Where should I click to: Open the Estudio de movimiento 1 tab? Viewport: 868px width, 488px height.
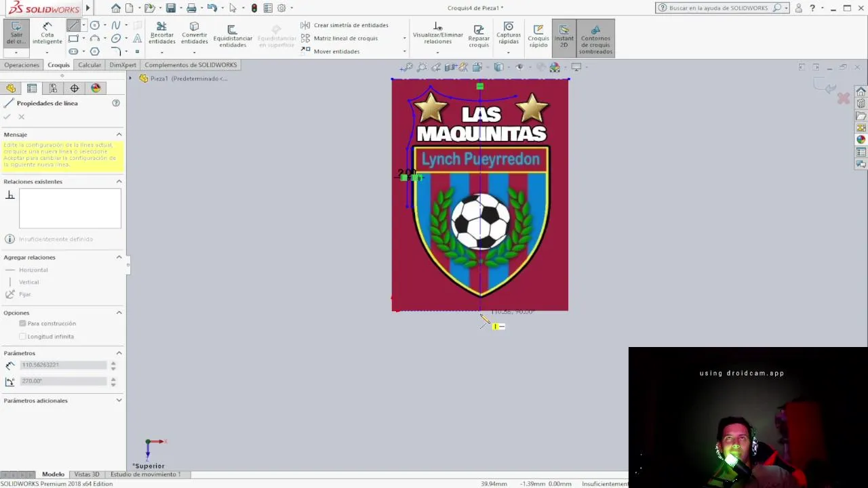[145, 474]
